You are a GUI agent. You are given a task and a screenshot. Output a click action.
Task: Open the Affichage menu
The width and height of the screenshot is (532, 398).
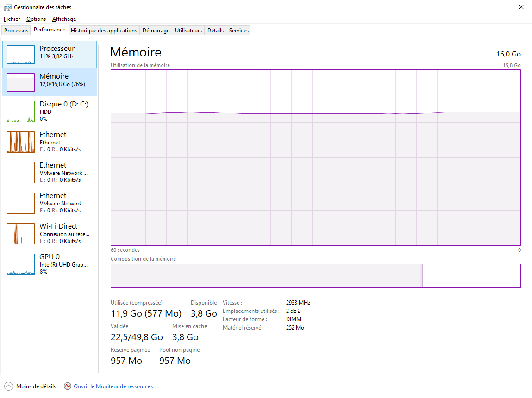(x=64, y=19)
